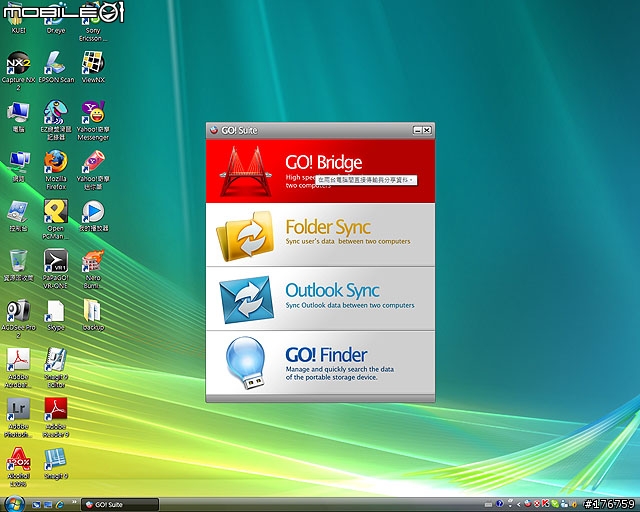
Task: Select the Outlook Sync title text
Action: click(332, 291)
